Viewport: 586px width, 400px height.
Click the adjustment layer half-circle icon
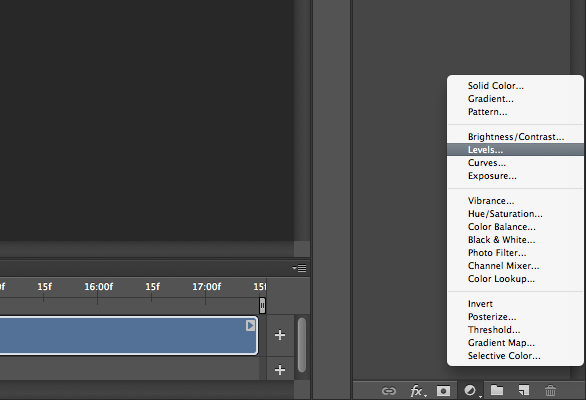click(471, 391)
